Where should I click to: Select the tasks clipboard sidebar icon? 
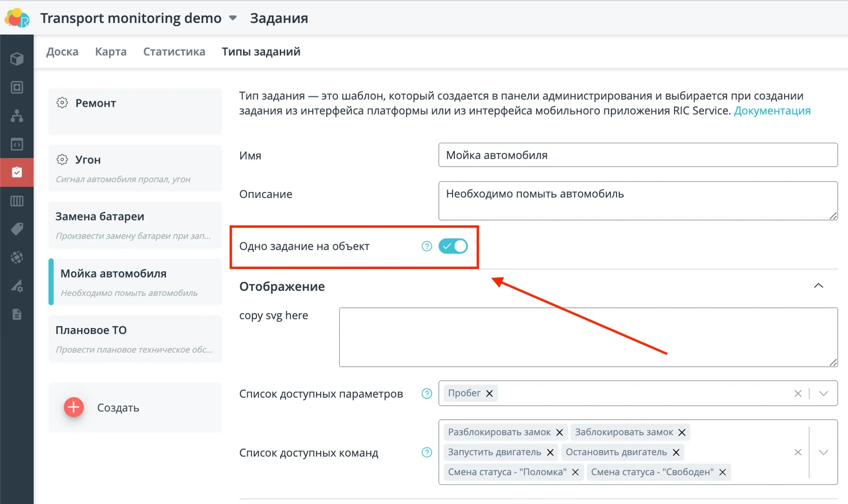coord(17,172)
